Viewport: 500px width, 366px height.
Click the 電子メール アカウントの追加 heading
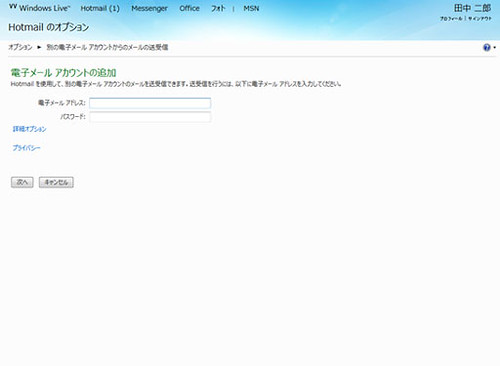[x=63, y=73]
